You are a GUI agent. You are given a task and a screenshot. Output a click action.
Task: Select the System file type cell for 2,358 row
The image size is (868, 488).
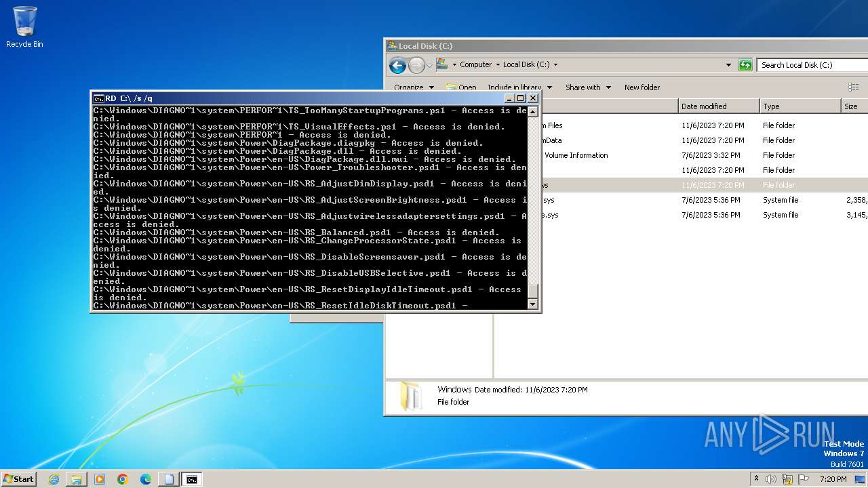[781, 200]
